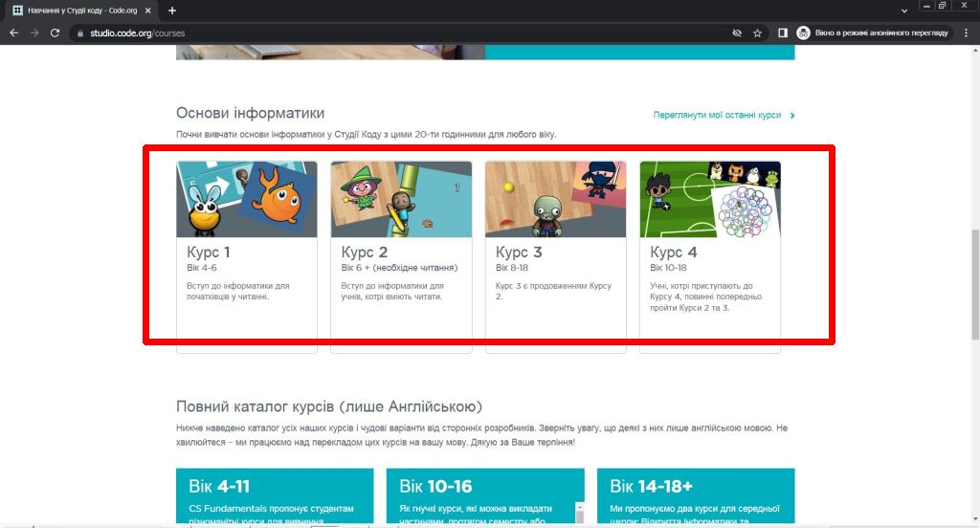
Task: Click 'Вік 6 + (необхідне читання)' text
Action: pos(399,268)
